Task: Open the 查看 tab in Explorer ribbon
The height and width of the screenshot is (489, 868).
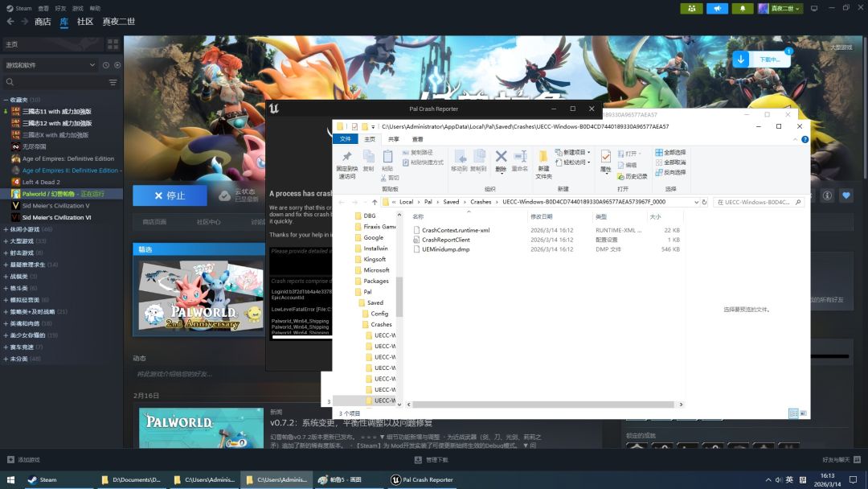Action: [416, 139]
